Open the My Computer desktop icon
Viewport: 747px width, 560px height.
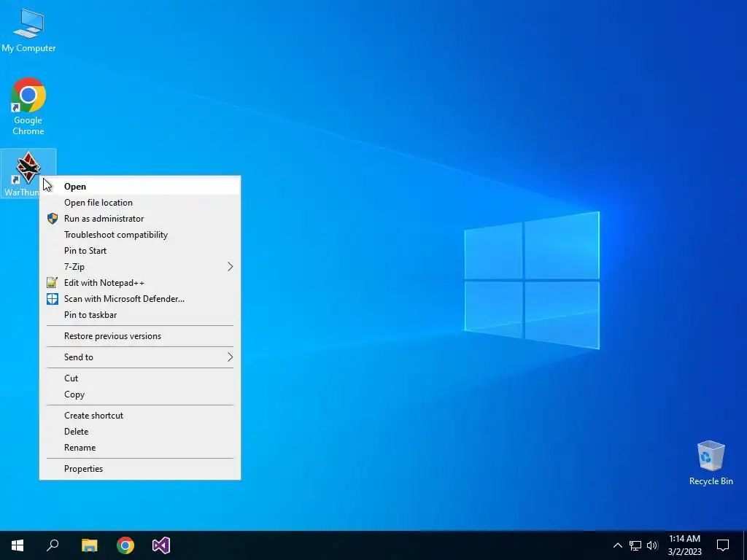pos(28,30)
